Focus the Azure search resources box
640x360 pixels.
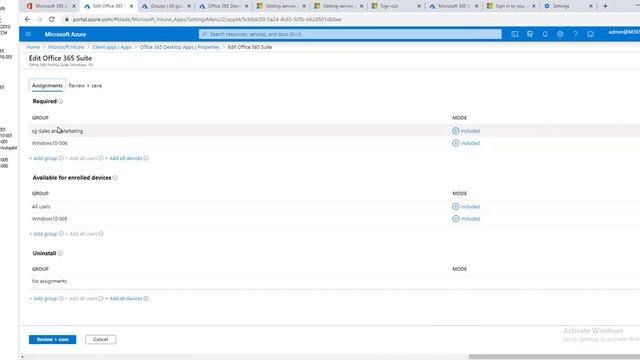[350, 34]
